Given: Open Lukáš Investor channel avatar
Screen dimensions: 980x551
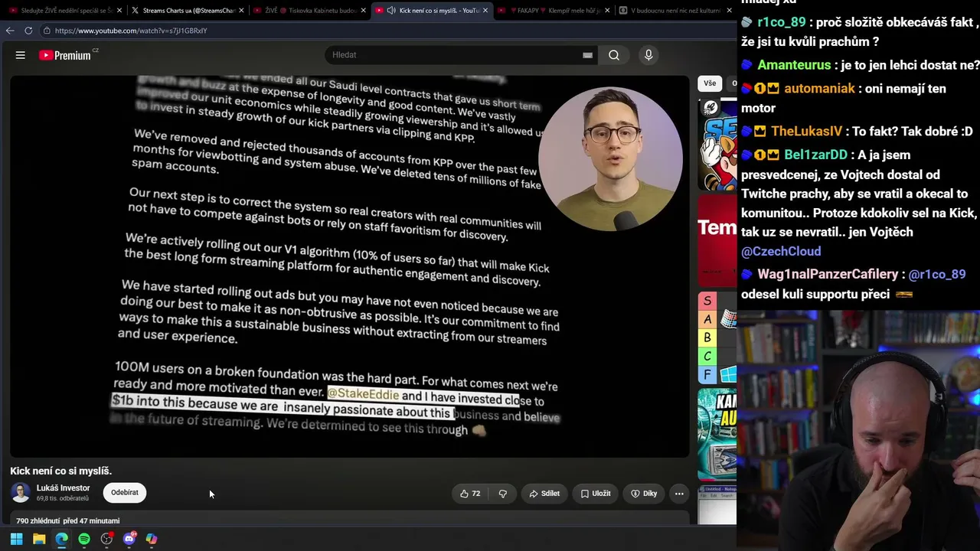Looking at the screenshot, I should point(21,493).
